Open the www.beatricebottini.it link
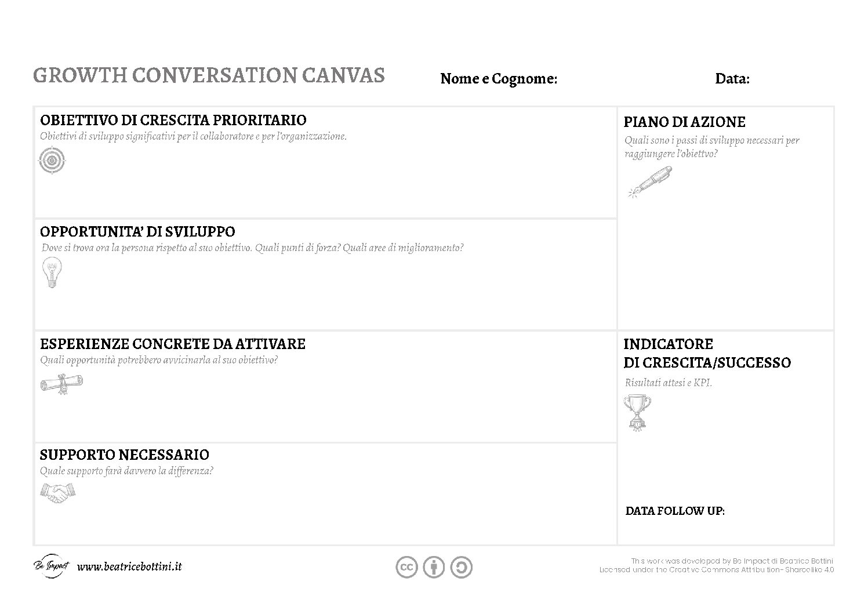The width and height of the screenshot is (868, 614). coord(129,566)
